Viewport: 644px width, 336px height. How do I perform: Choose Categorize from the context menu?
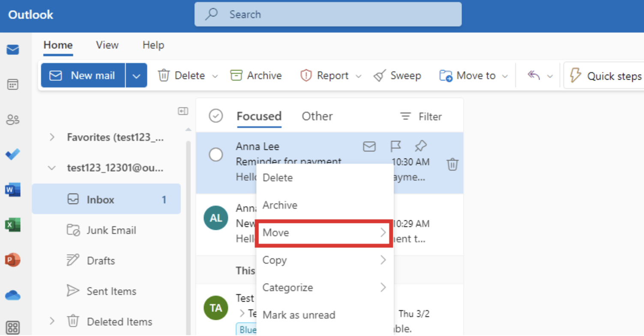(288, 287)
